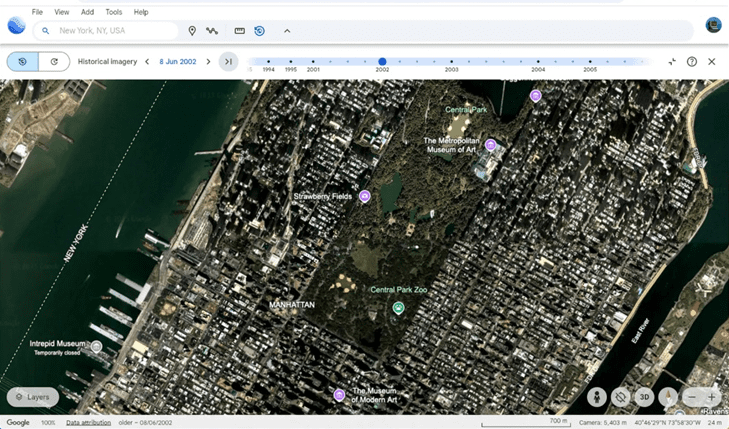Open Street View pegman
Image resolution: width=729 pixels, height=429 pixels.
pyautogui.click(x=597, y=397)
